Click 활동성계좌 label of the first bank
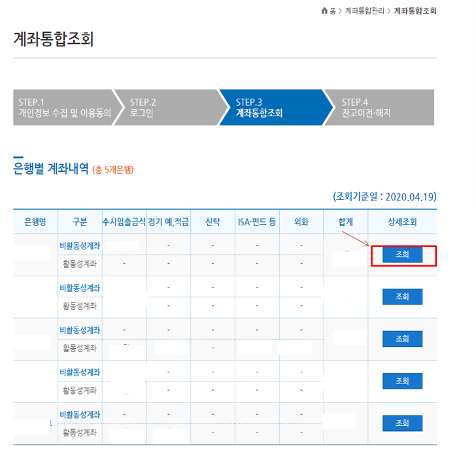The height and width of the screenshot is (454, 476). [x=80, y=263]
